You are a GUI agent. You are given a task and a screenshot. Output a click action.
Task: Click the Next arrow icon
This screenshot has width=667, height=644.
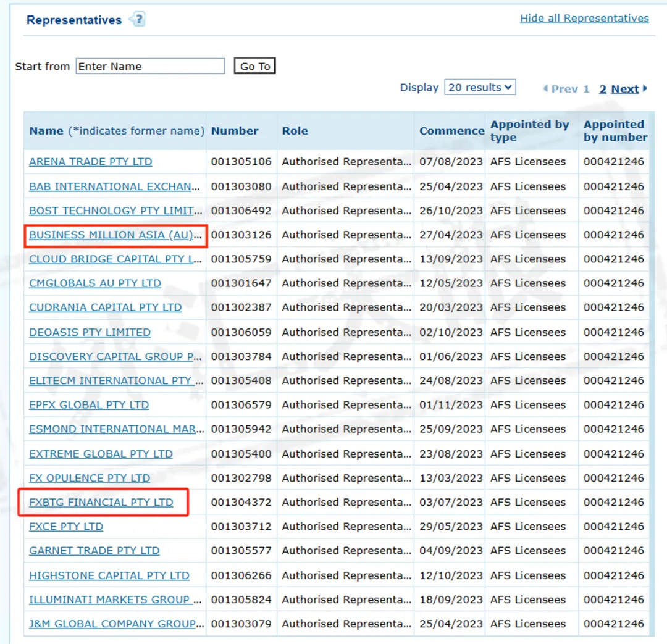point(645,88)
